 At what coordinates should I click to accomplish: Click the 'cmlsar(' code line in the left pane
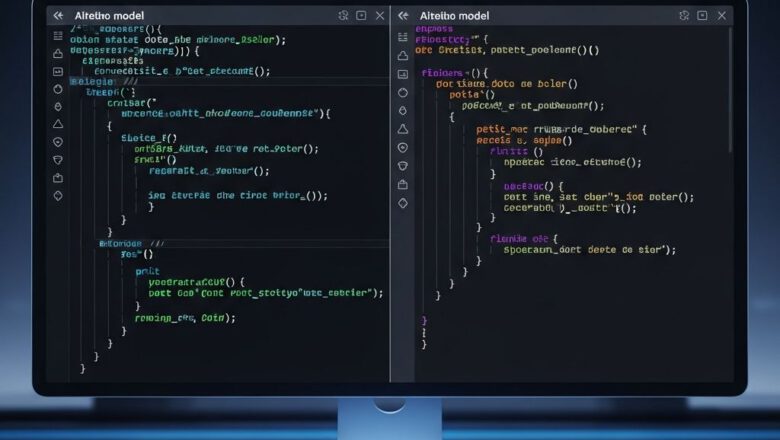tap(132, 103)
